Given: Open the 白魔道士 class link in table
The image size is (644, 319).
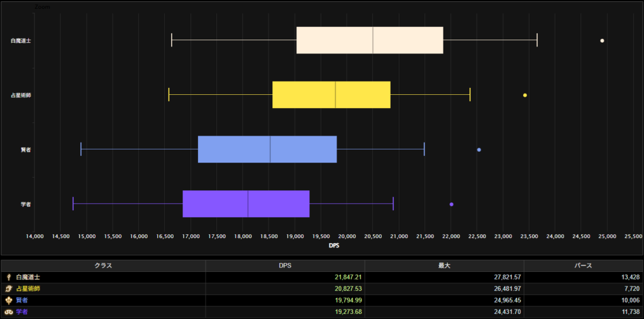Looking at the screenshot, I should click(x=28, y=277).
